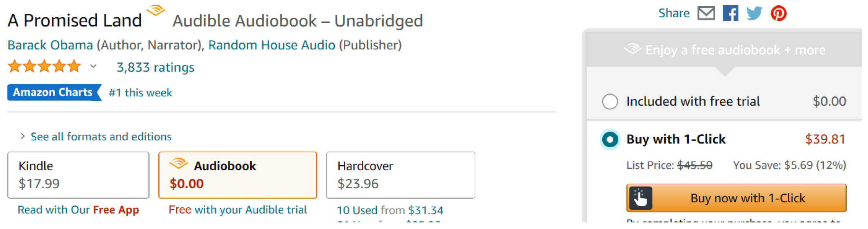Open the star rating breakdown dropdown arrow

[x=93, y=67]
